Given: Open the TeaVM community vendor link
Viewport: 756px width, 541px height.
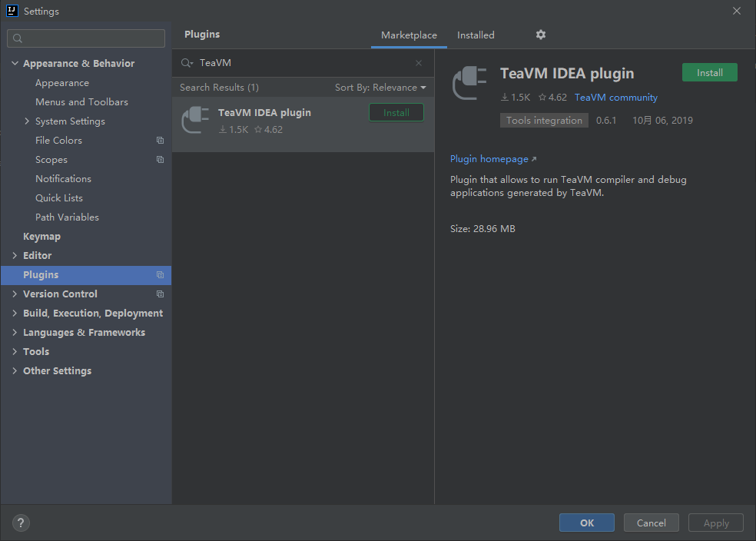Looking at the screenshot, I should coord(615,98).
